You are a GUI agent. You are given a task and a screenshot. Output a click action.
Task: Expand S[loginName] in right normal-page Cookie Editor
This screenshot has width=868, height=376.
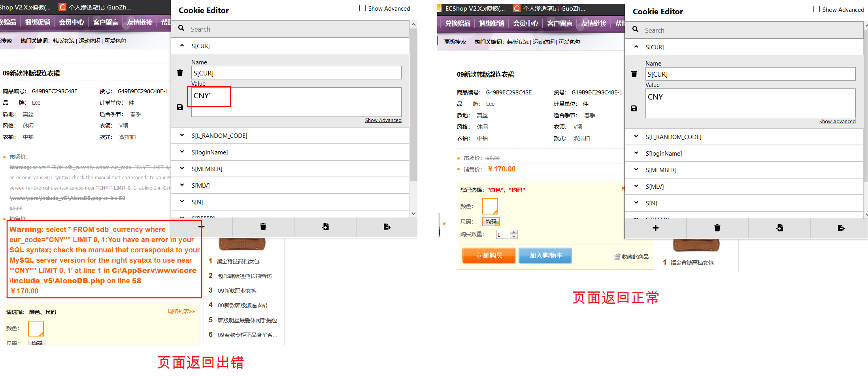pyautogui.click(x=636, y=153)
